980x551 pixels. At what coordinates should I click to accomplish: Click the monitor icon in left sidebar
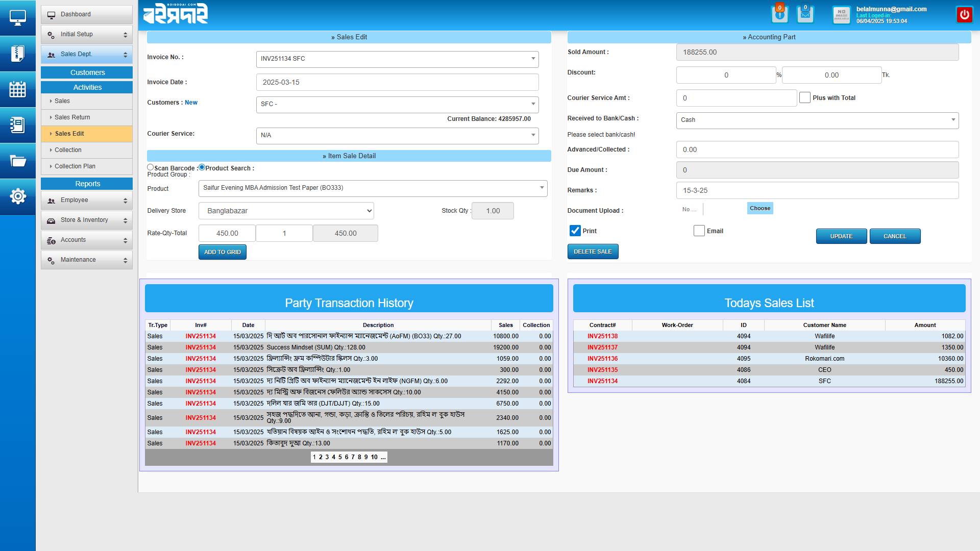(17, 18)
